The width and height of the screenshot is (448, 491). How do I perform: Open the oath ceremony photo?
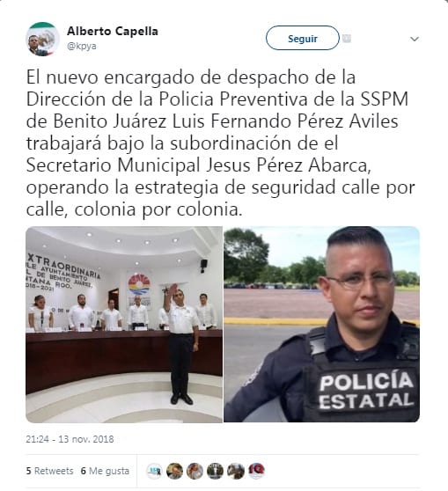[124, 325]
